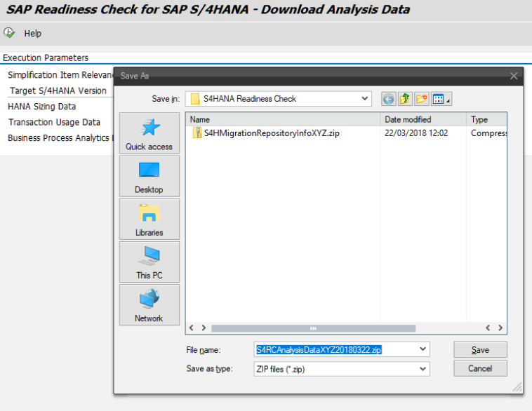Go back with the Save As back arrow icon

point(389,99)
